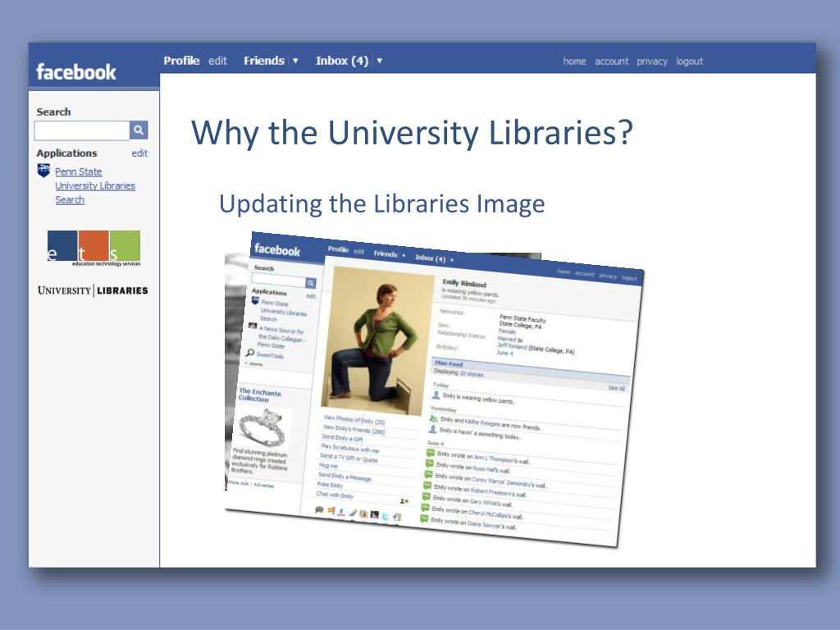Click the edit link beside Profile in the slide's top bar

click(217, 61)
